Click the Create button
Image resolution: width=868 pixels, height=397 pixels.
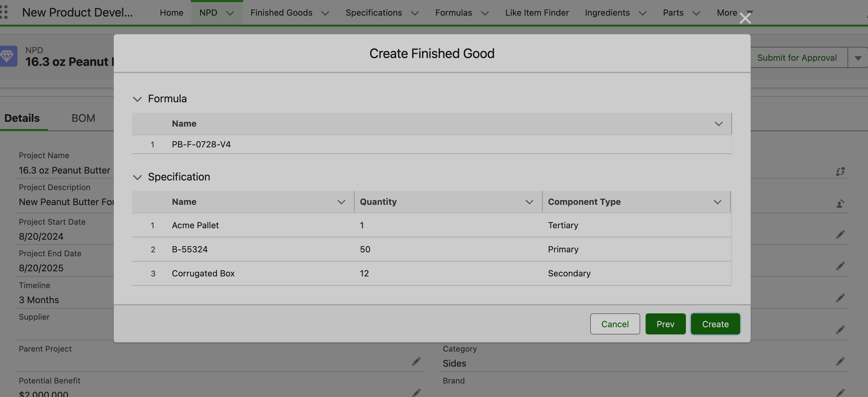[715, 324]
